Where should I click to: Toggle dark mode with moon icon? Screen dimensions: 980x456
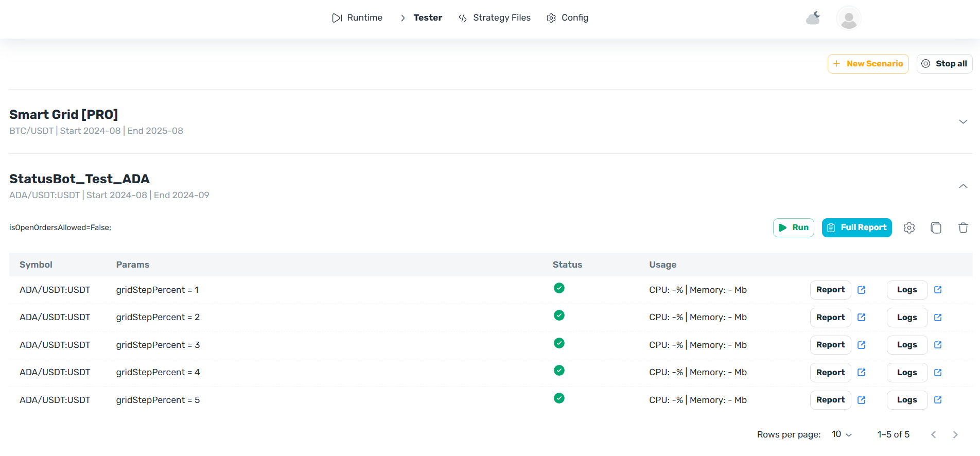pos(813,19)
